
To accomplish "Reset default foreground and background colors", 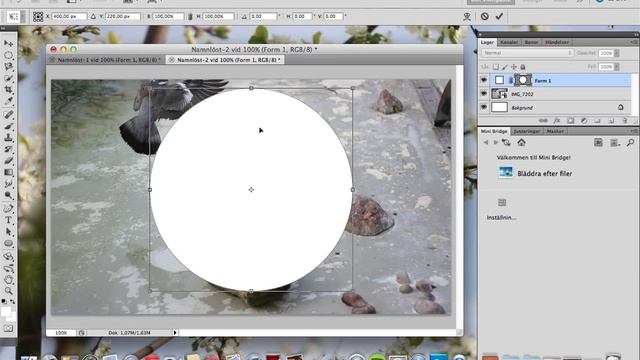I will 4,302.
